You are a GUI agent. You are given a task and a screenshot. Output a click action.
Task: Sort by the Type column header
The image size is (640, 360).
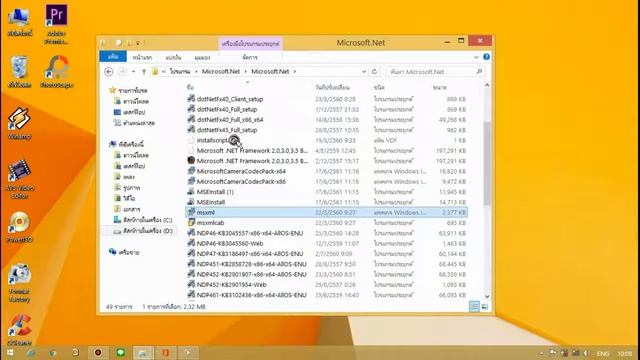tap(379, 87)
